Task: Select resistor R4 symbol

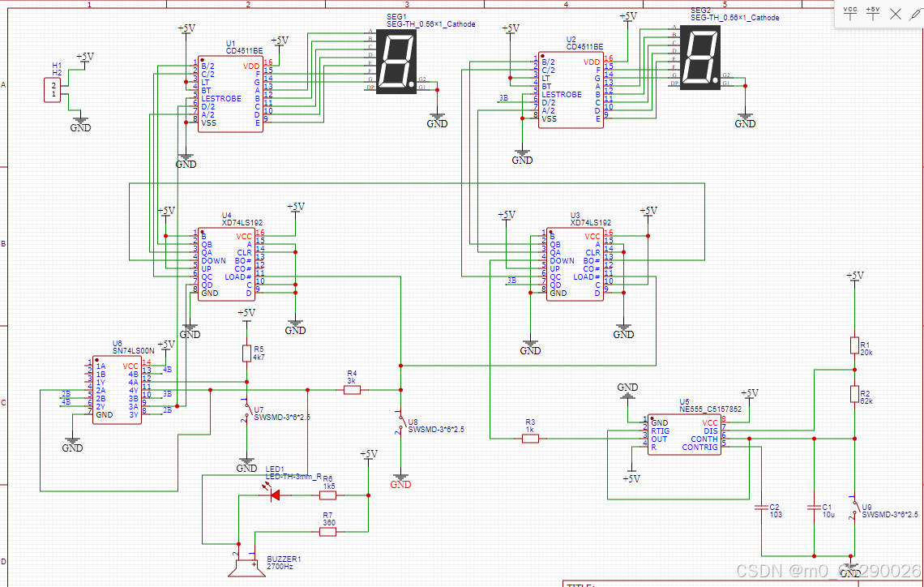Action: coord(352,389)
